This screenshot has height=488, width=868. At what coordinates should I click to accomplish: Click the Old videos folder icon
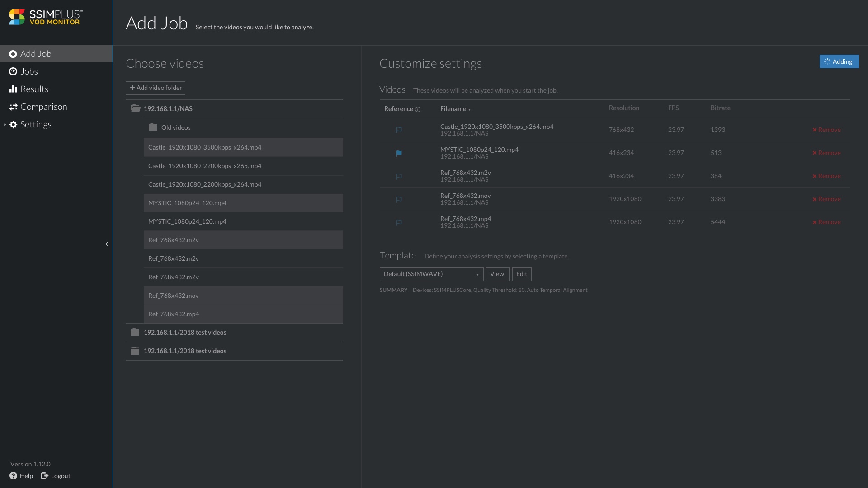pos(153,127)
